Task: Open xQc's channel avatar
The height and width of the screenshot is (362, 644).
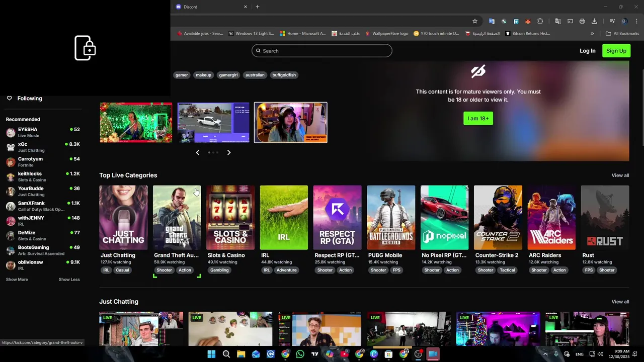Action: (11, 147)
